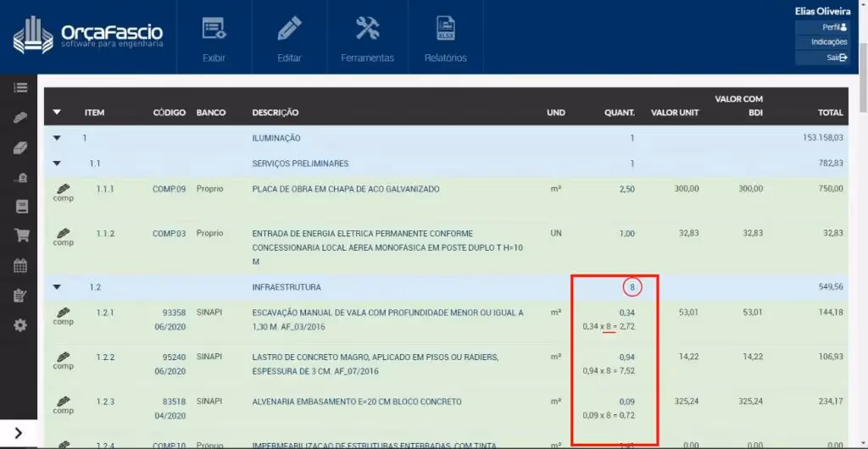Click comp icon of item 1.1.1
Viewport: 868px width, 449px height.
click(63, 193)
